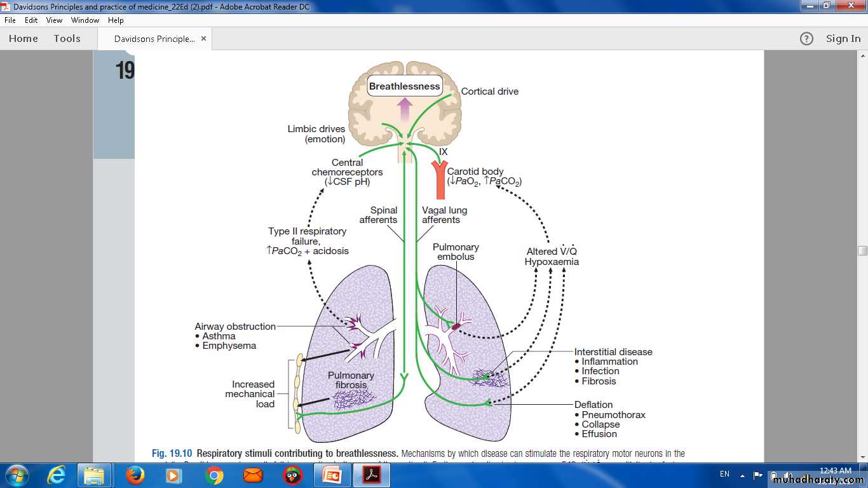Open the Edit menu

pos(31,20)
